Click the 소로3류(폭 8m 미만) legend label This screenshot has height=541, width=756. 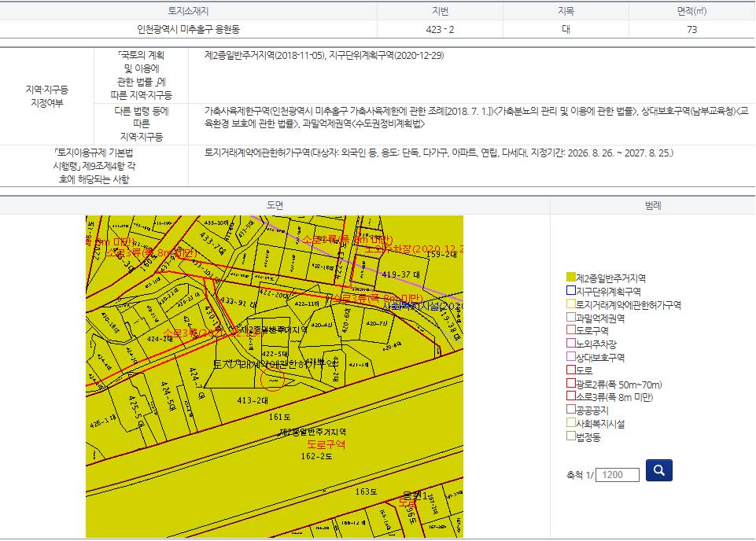pyautogui.click(x=614, y=397)
